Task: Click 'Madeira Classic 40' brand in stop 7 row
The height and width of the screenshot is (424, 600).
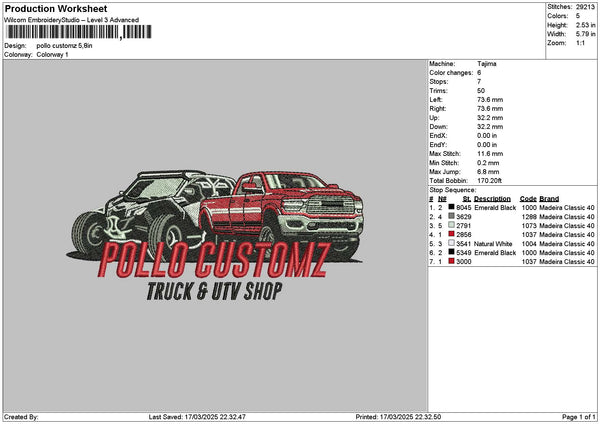Action: click(x=567, y=262)
